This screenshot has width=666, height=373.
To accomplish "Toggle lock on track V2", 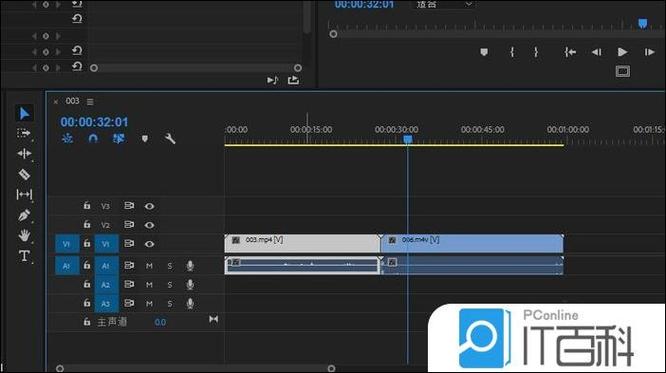I will [x=87, y=224].
